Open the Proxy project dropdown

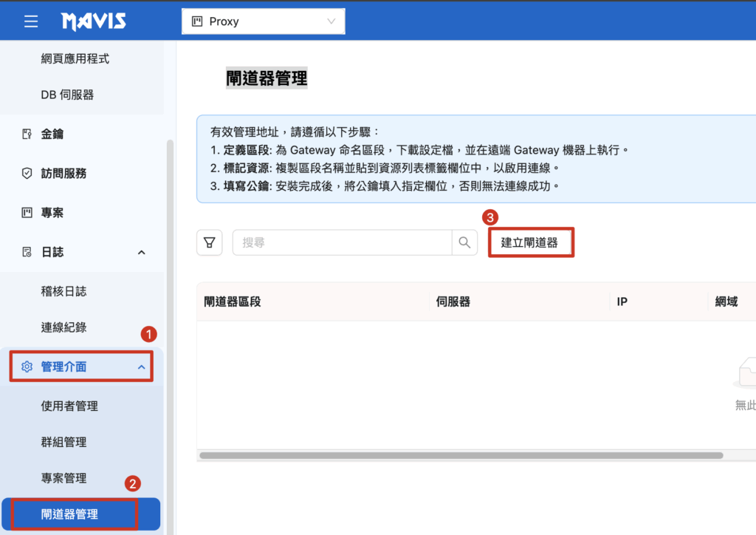click(x=263, y=21)
